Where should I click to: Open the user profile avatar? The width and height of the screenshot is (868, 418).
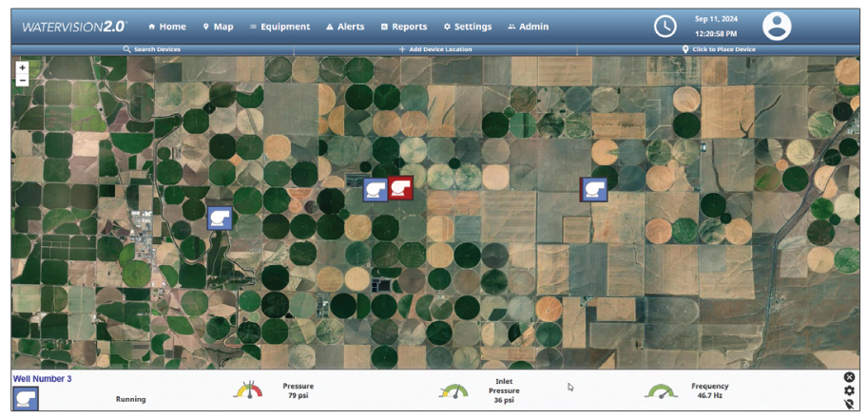[x=777, y=27]
